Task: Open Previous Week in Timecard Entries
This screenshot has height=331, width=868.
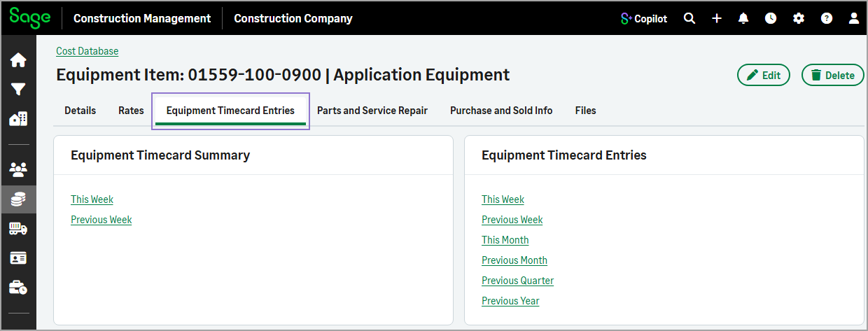Action: coord(512,220)
